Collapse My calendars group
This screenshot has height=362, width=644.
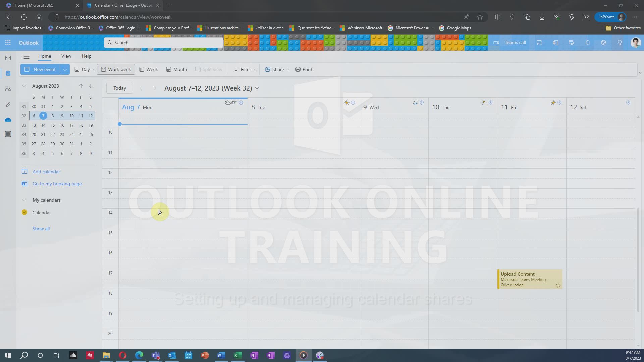pyautogui.click(x=24, y=200)
